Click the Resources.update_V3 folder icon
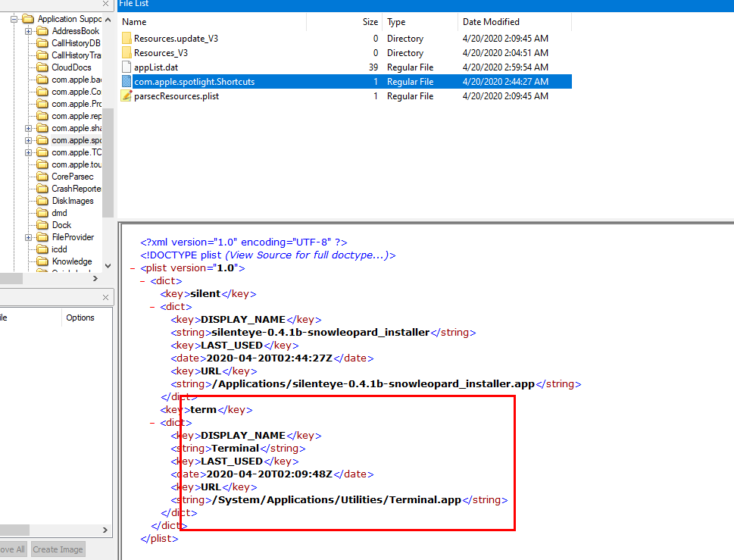Viewport: 734px width, 560px height. click(x=126, y=39)
